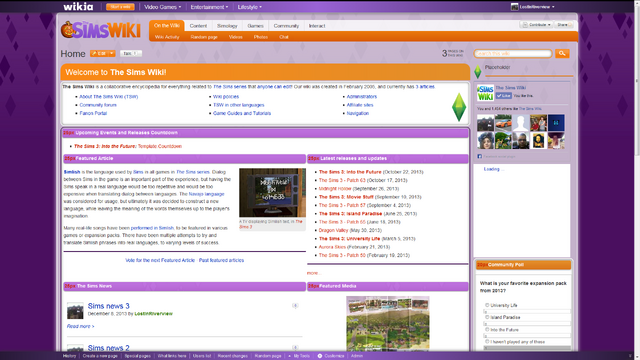
Task: Click Past featured articles link
Action: click(221, 260)
